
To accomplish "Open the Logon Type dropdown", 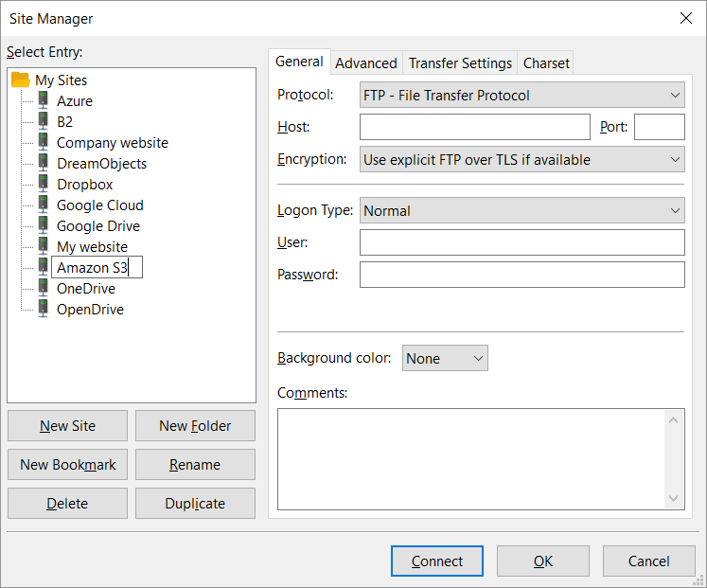I will coord(522,210).
